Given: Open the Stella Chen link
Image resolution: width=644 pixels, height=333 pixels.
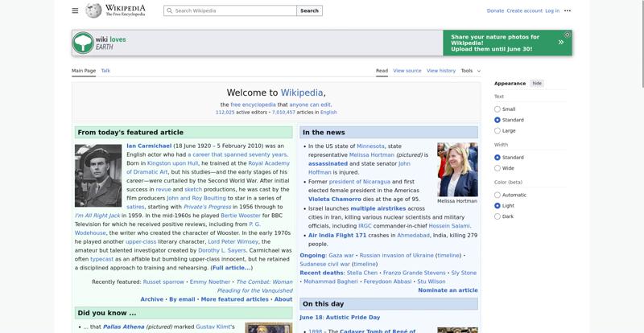Looking at the screenshot, I should click(x=361, y=273).
